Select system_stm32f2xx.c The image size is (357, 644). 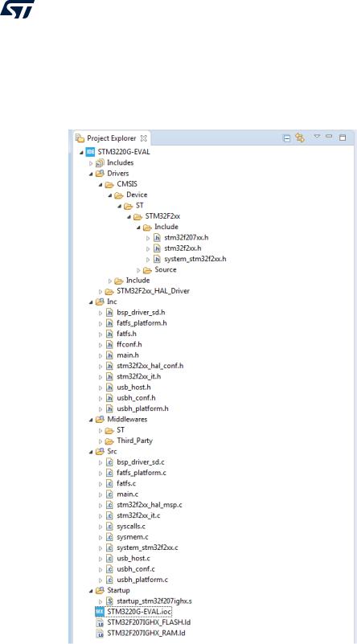[147, 548]
